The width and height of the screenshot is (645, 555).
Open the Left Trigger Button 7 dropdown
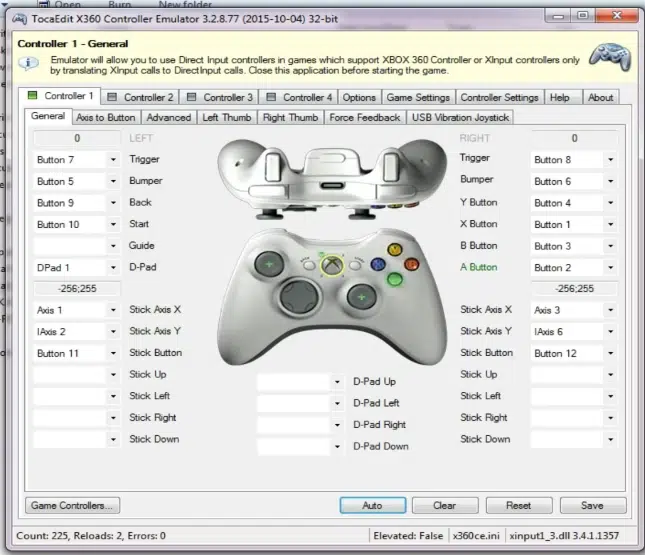click(x=114, y=160)
